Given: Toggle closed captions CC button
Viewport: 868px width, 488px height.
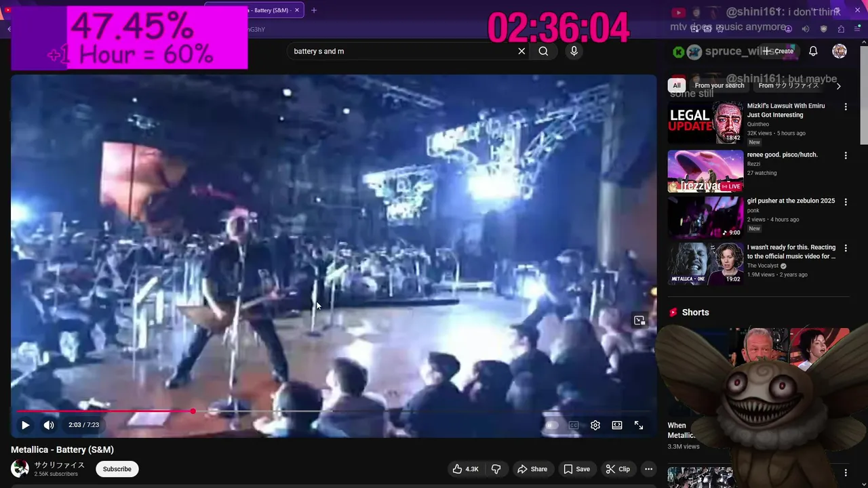Looking at the screenshot, I should [574, 425].
